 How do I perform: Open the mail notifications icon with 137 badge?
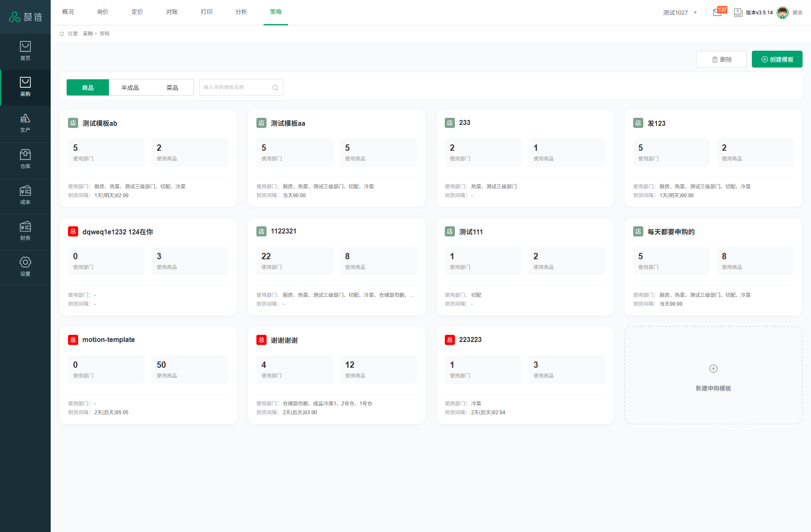pyautogui.click(x=717, y=12)
